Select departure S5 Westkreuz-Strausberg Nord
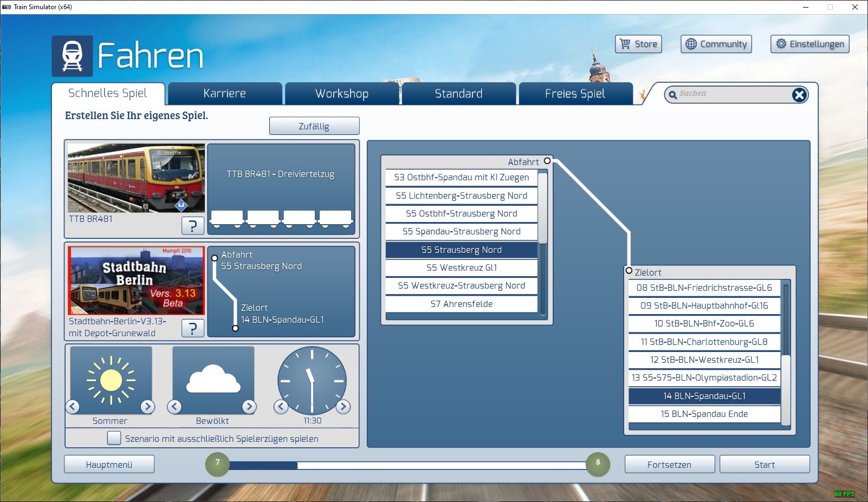Image resolution: width=868 pixels, height=502 pixels. click(462, 285)
